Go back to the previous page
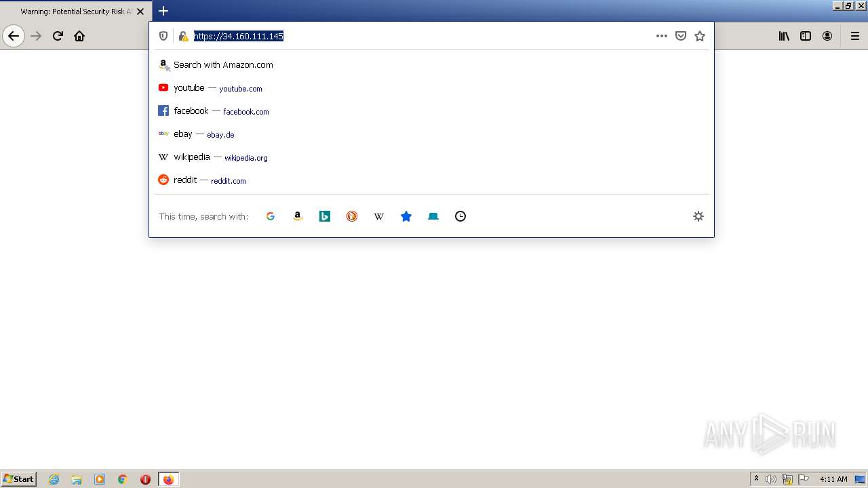 (14, 36)
